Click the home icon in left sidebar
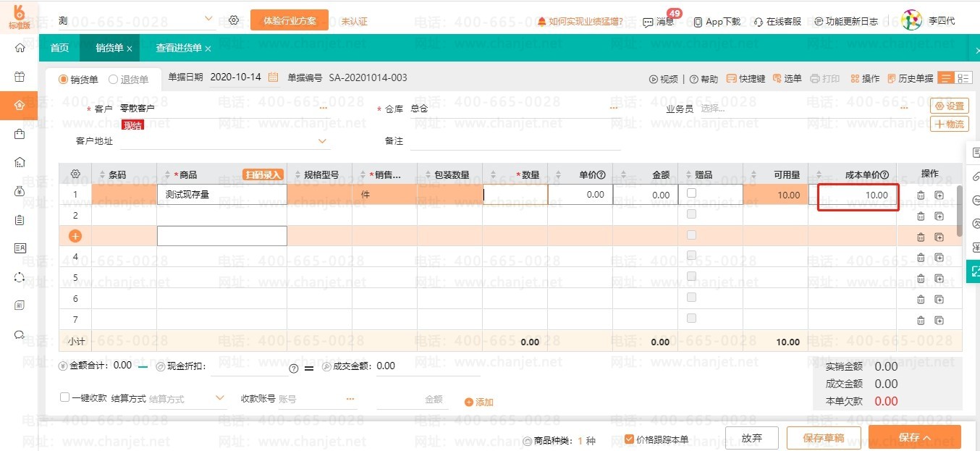980x451 pixels. coord(20,49)
